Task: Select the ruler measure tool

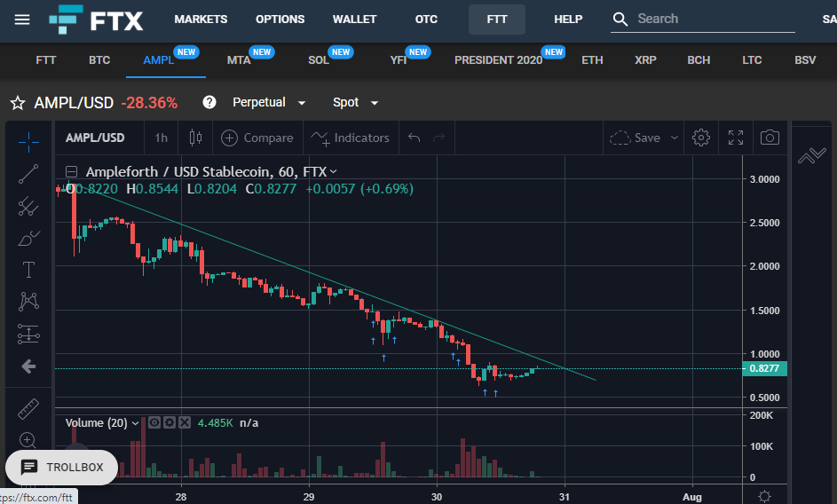Action: 28,409
